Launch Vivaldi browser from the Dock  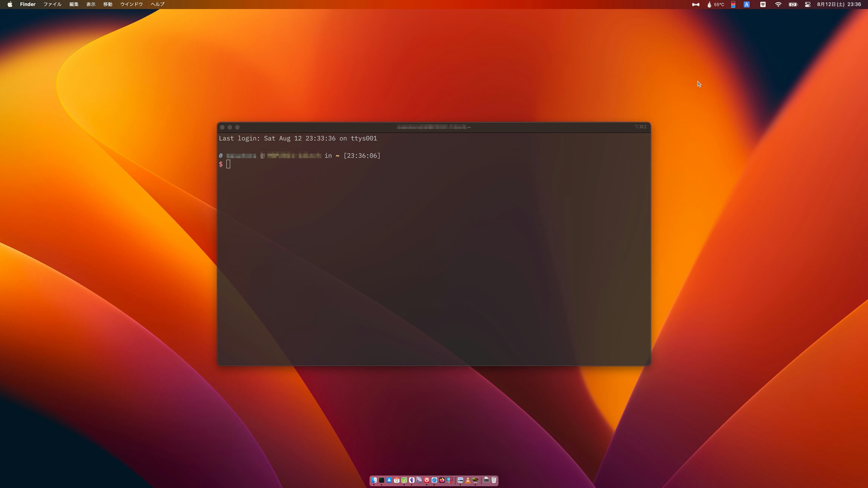427,480
